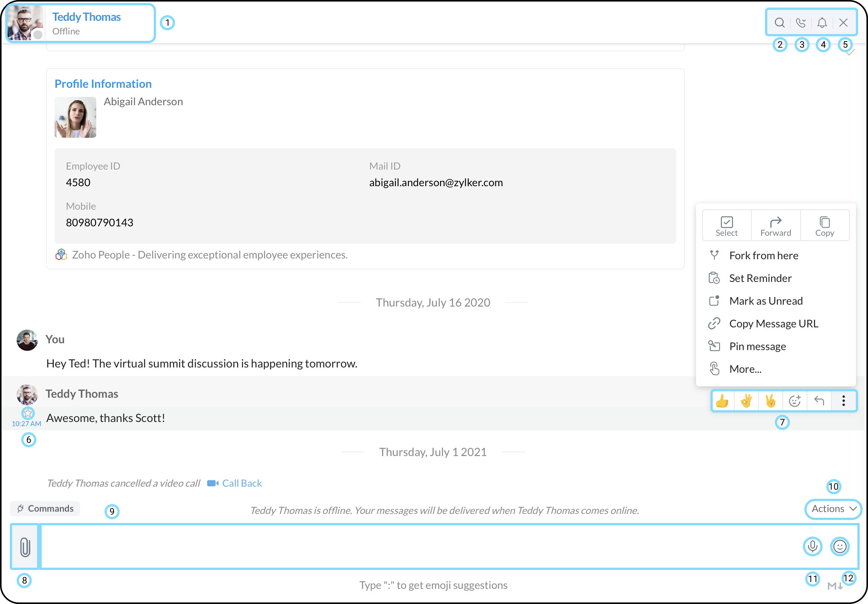
Task: Open the notification bell settings
Action: tap(822, 23)
